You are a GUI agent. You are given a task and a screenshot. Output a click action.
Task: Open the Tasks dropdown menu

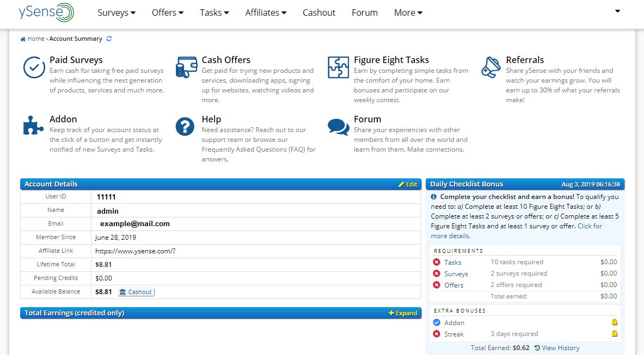coord(214,13)
